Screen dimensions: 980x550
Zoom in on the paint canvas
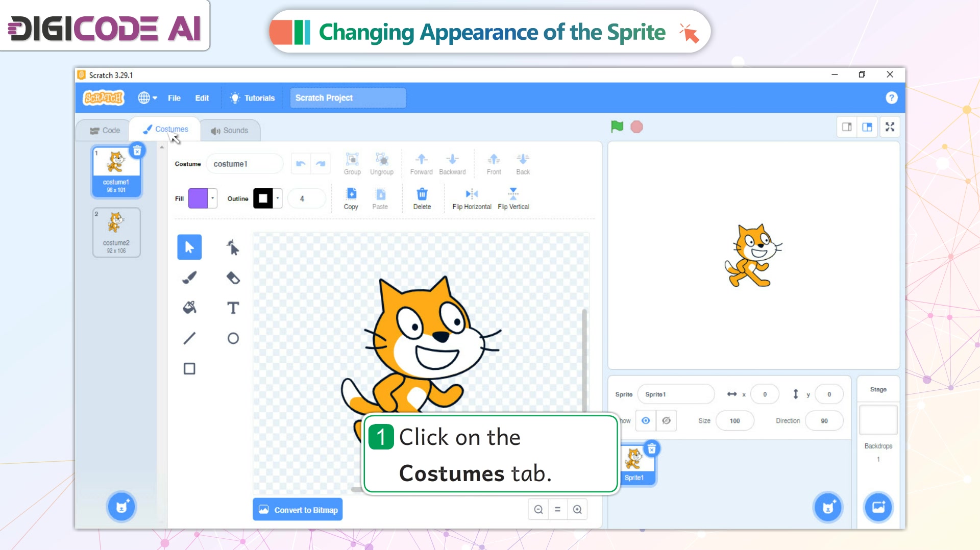(x=577, y=509)
